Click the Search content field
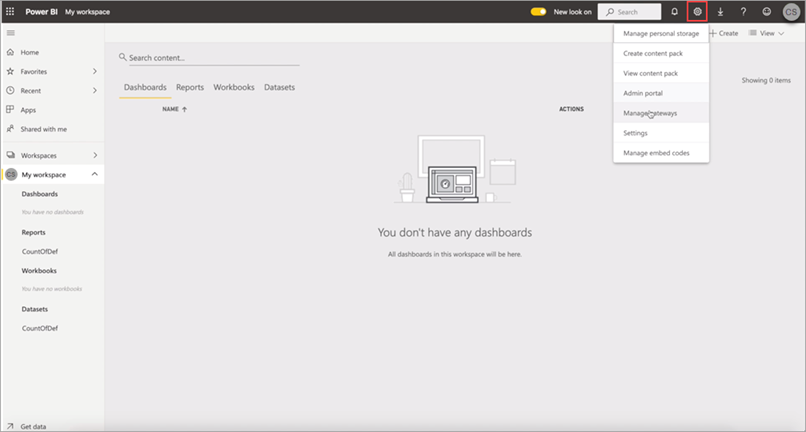The width and height of the screenshot is (806, 432). [x=210, y=58]
